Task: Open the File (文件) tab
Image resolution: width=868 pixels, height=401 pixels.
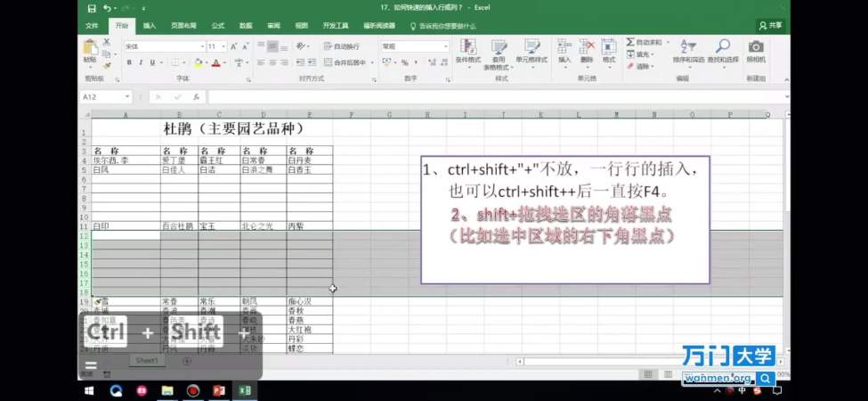Action: tap(92, 26)
